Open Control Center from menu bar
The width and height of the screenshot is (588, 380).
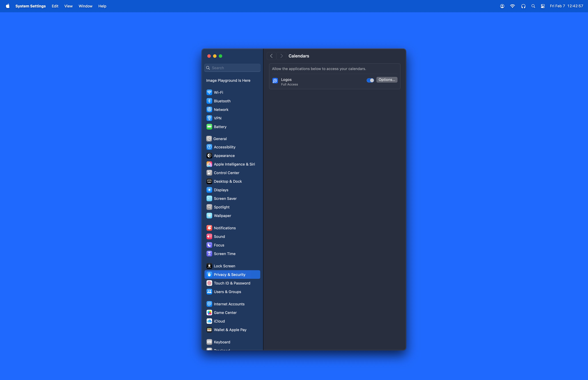(x=543, y=6)
